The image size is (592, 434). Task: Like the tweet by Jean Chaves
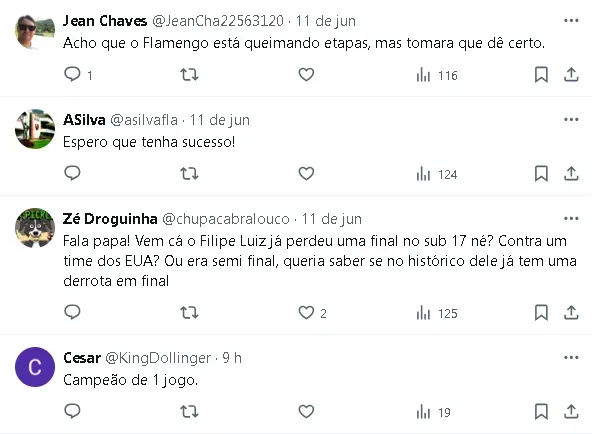coord(306,75)
